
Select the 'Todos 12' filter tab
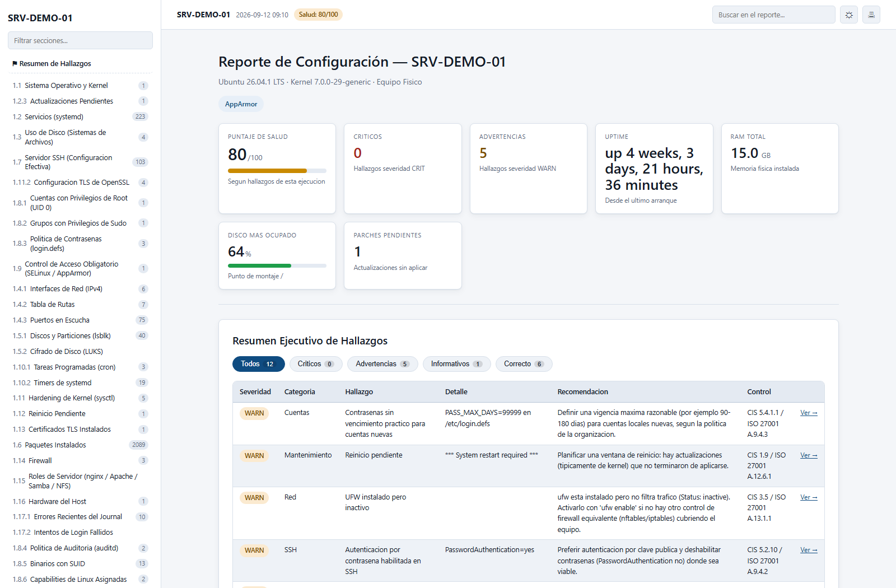(x=258, y=364)
